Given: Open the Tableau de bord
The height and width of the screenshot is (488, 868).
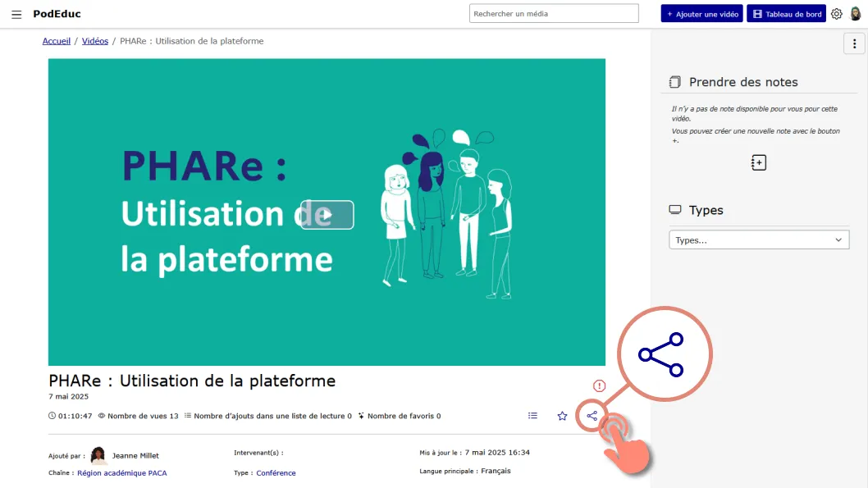Looking at the screenshot, I should coord(786,14).
